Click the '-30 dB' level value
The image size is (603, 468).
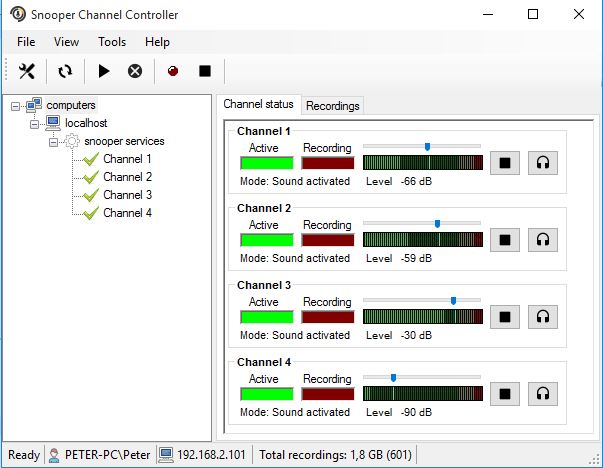416,335
